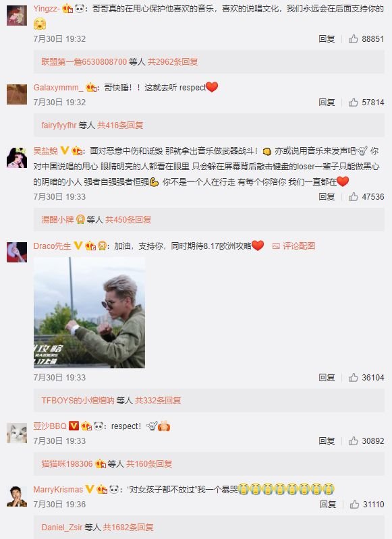The width and height of the screenshot is (392, 539).
Task: Expand 共2962条回复 reply thread
Action: pos(173,62)
